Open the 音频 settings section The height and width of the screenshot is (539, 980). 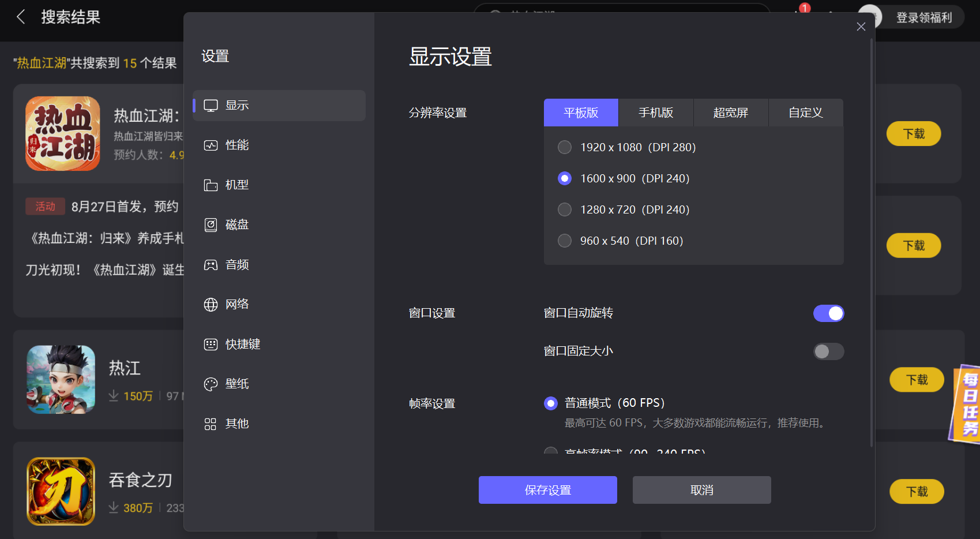[x=279, y=265]
